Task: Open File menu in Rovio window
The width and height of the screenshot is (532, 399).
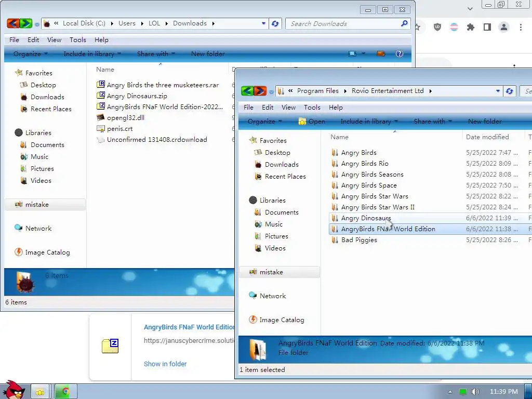Action: point(248,107)
